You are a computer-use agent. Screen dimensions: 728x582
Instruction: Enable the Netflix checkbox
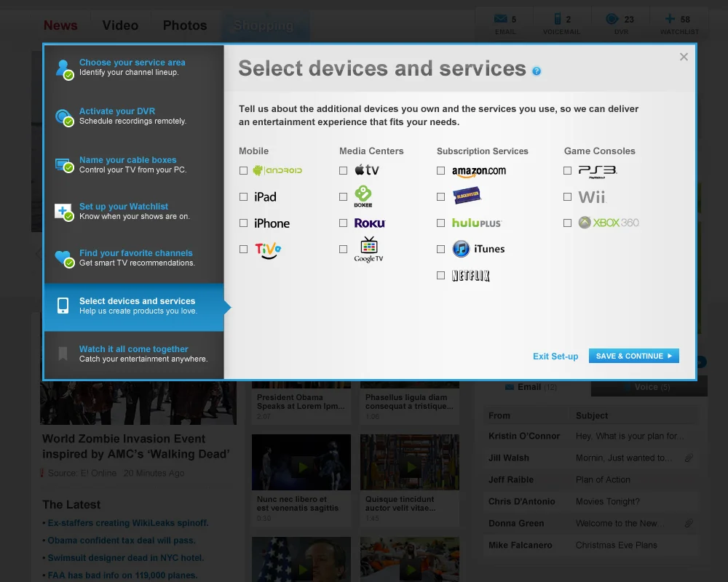440,276
